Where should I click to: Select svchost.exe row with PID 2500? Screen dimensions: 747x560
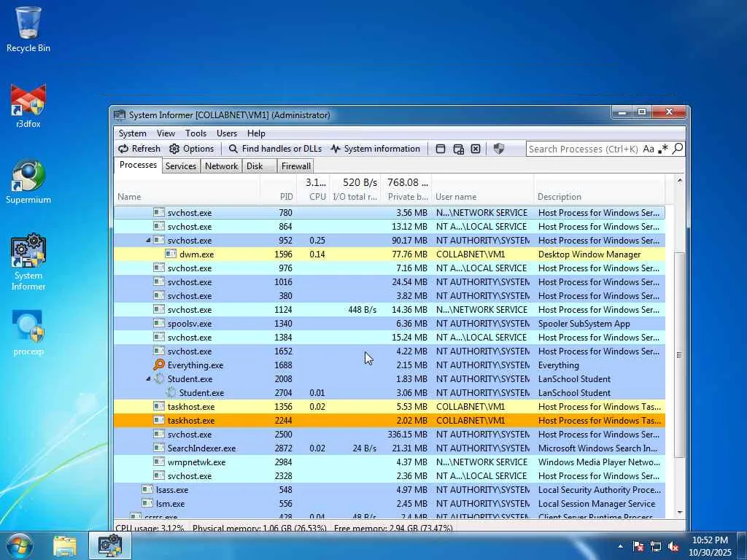[390, 435]
